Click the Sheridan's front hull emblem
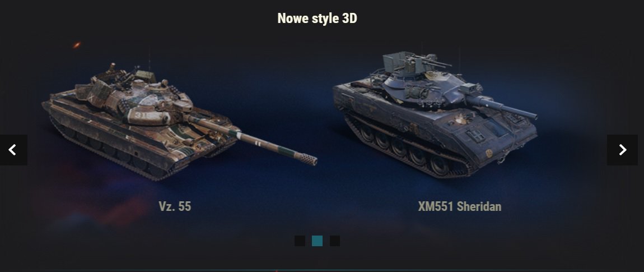 coord(489,153)
